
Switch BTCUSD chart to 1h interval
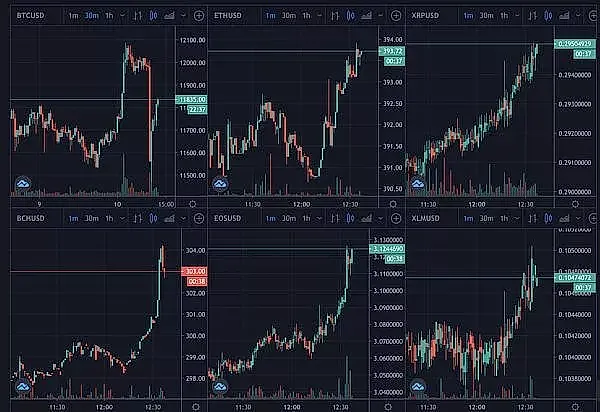tap(109, 16)
